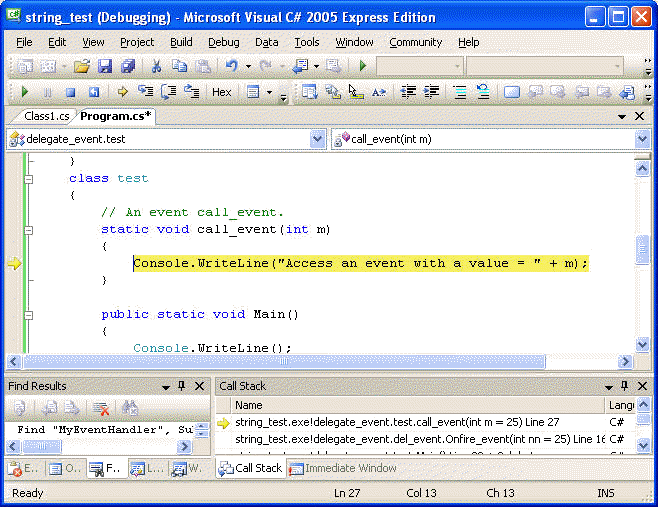Click the Stop Debugging square icon
The image size is (658, 507).
[70, 92]
